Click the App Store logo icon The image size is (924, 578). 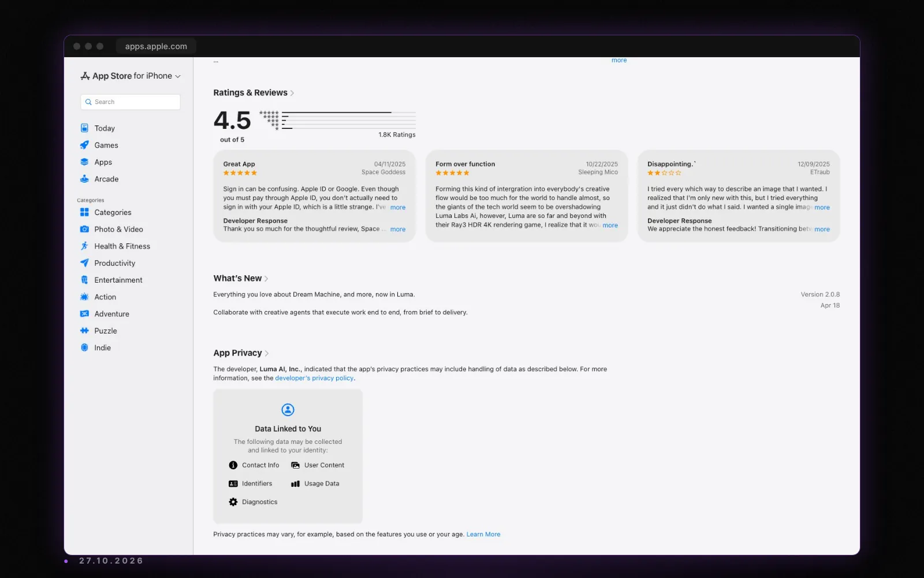[85, 76]
